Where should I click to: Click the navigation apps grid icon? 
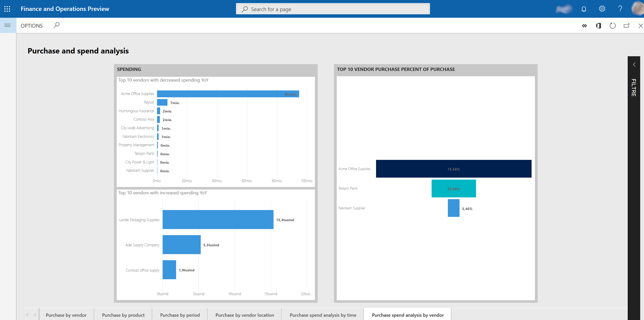pyautogui.click(x=7, y=9)
